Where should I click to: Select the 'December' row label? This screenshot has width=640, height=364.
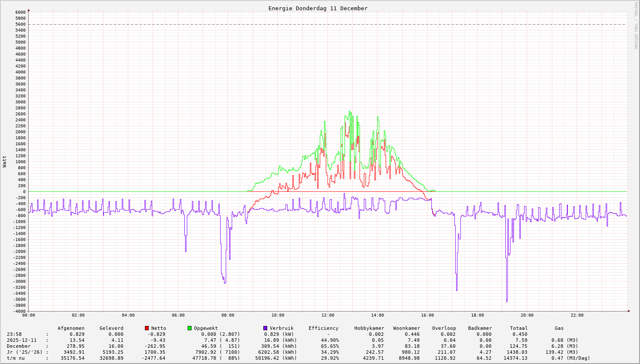(x=19, y=346)
